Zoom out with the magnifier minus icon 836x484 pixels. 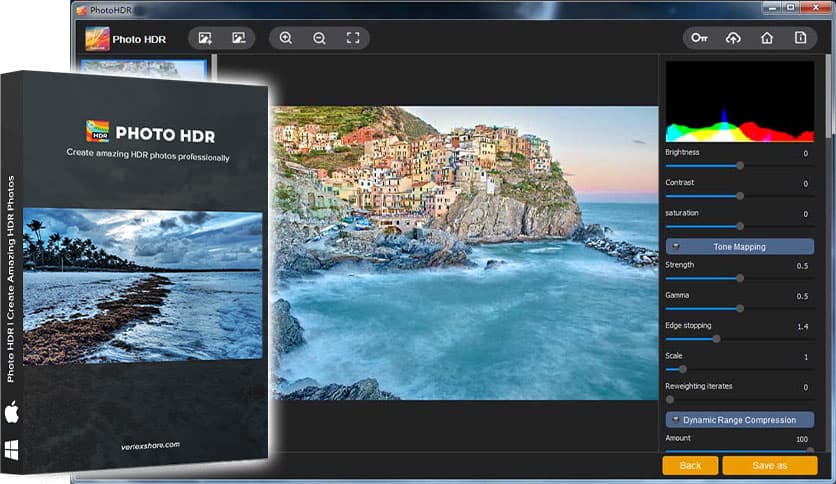319,38
